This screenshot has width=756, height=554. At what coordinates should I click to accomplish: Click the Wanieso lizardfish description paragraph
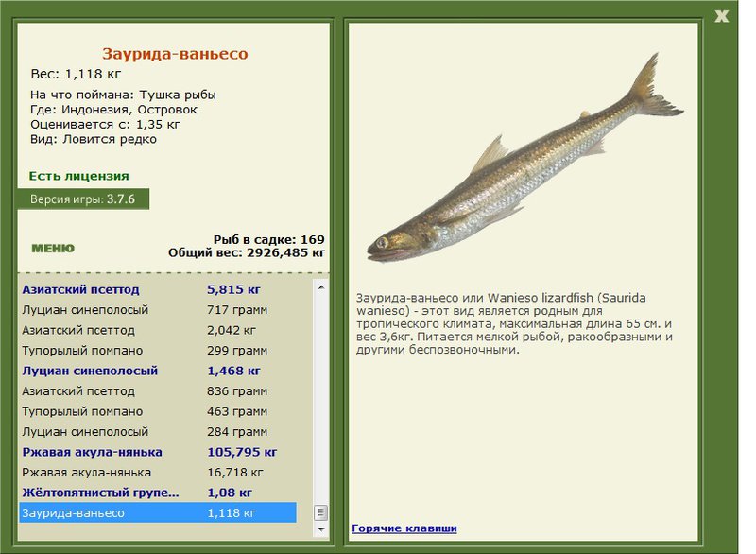click(x=514, y=323)
